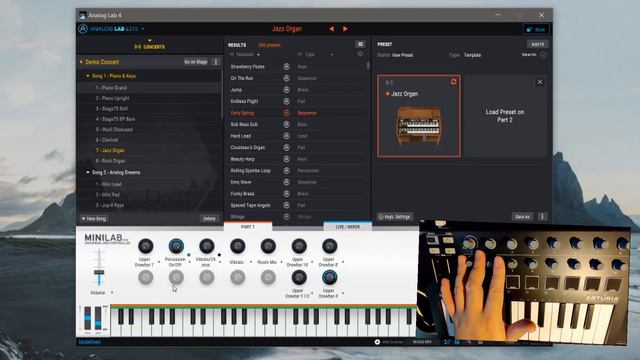Click the Arturia icon on Strawberry Flutes row
The height and width of the screenshot is (360, 640).
point(287,67)
